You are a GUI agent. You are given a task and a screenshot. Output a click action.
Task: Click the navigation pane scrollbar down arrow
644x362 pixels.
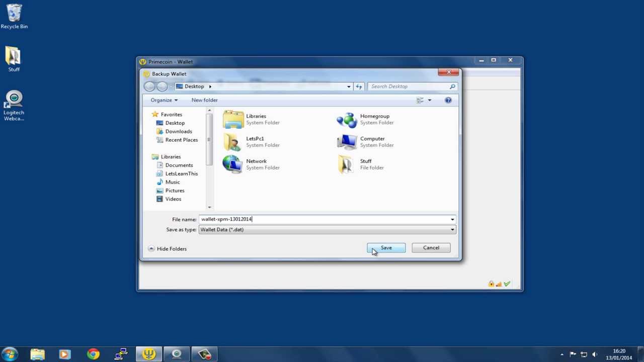pos(209,207)
